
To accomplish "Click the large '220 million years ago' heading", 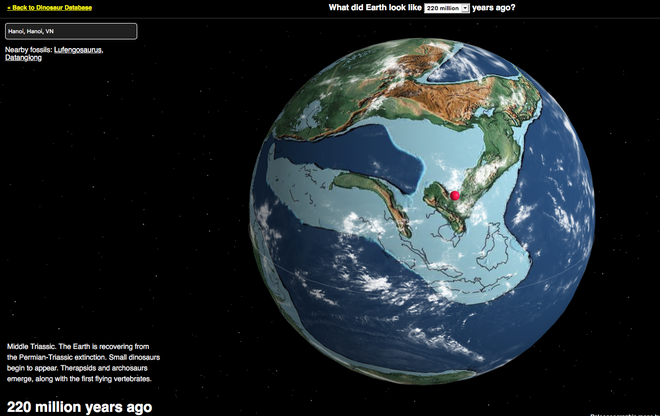I will pyautogui.click(x=79, y=406).
